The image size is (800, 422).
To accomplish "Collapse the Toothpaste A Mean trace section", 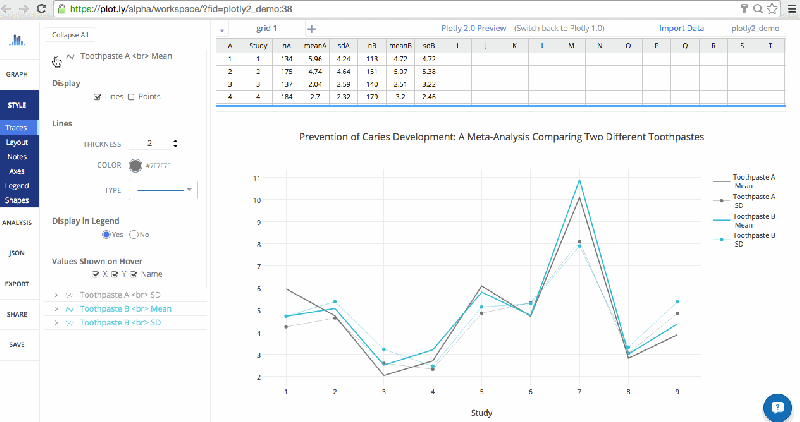I will click(56, 61).
